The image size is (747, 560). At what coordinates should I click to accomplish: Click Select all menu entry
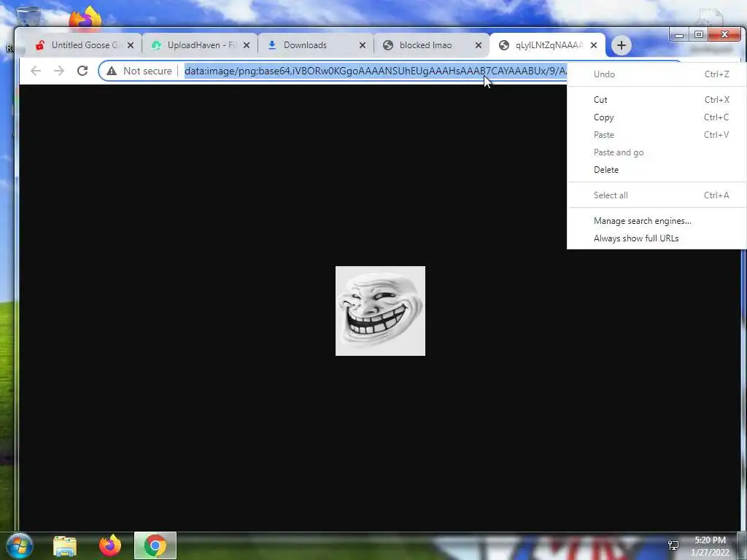coord(657,195)
